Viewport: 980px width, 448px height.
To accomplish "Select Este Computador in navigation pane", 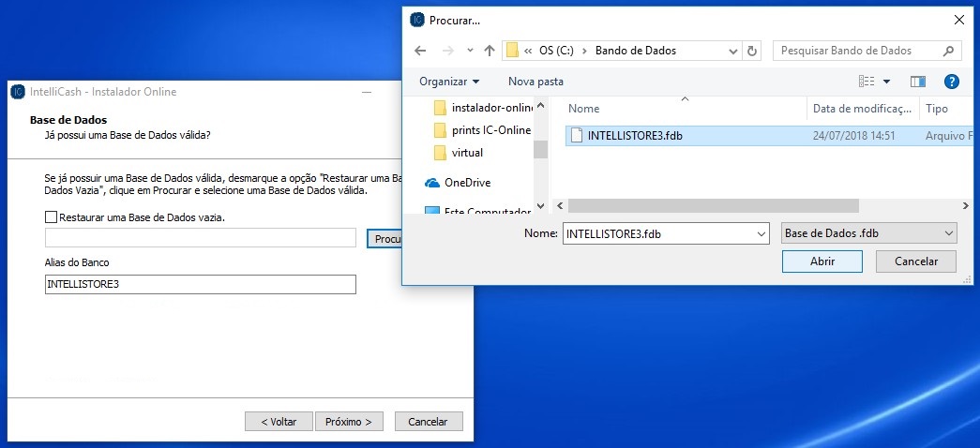I will 478,212.
